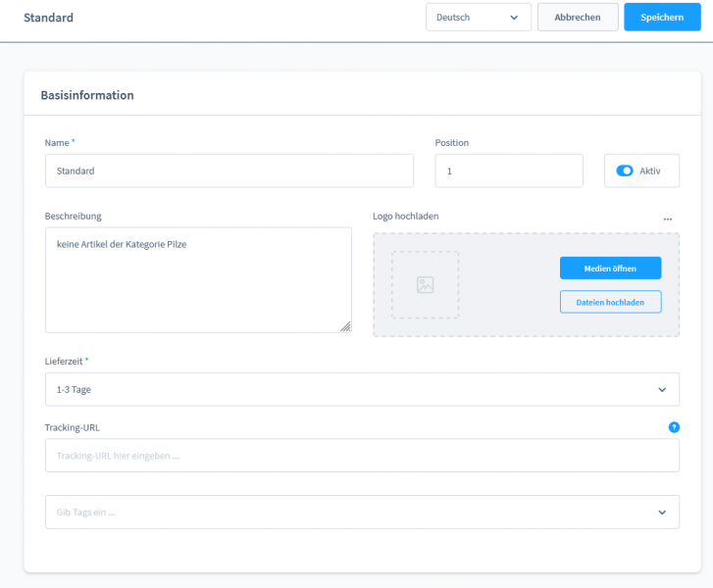Screen dimensions: 713x588
Task: Click inside the Beschreibung text area
Action: coord(196,279)
